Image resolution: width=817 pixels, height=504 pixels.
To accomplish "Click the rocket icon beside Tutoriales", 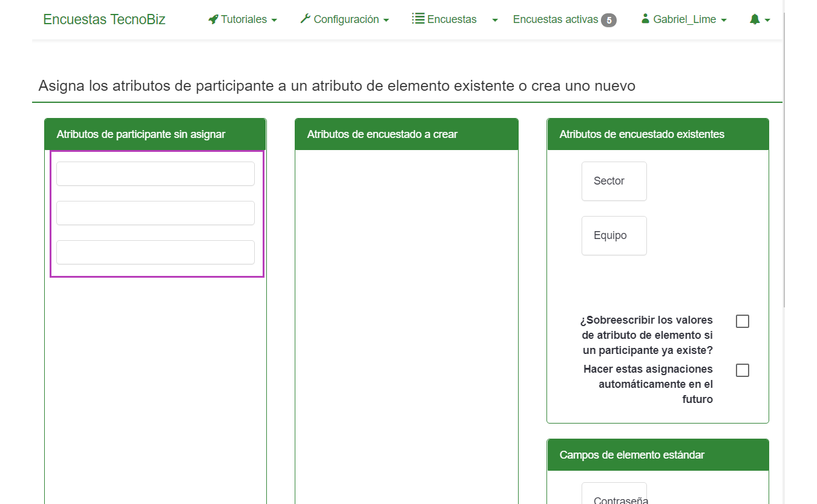I will coord(213,19).
